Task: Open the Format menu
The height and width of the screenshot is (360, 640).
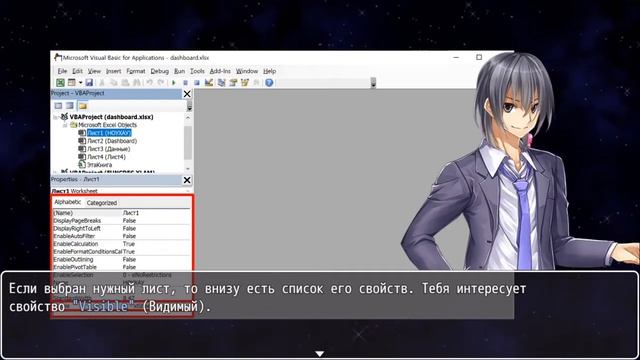Action: pyautogui.click(x=136, y=71)
